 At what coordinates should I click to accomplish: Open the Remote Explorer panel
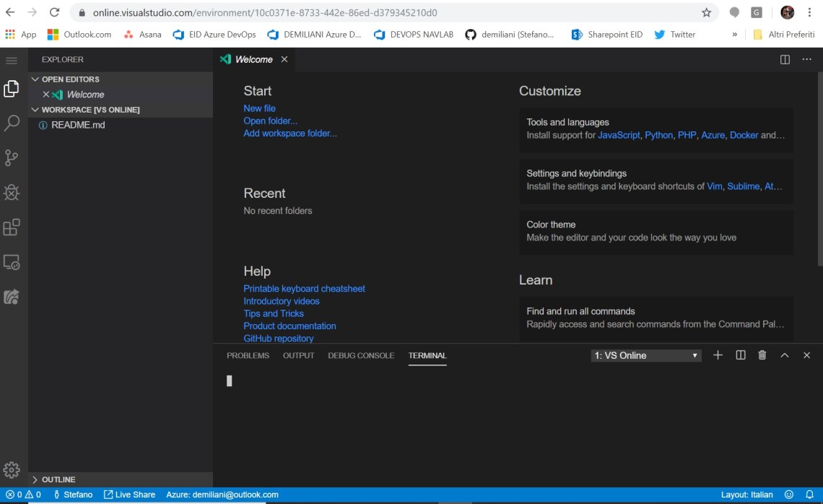pos(10,262)
